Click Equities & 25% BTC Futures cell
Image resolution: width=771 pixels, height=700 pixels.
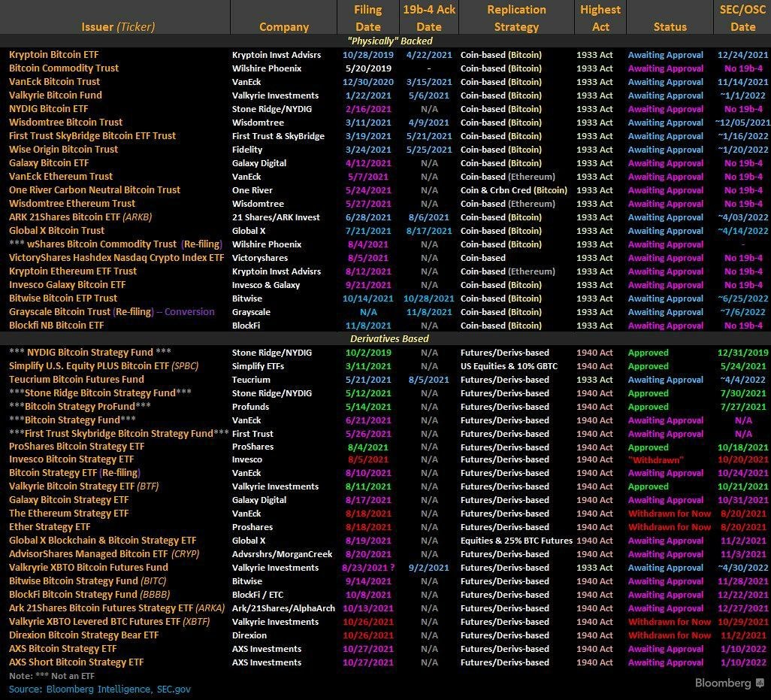(516, 541)
